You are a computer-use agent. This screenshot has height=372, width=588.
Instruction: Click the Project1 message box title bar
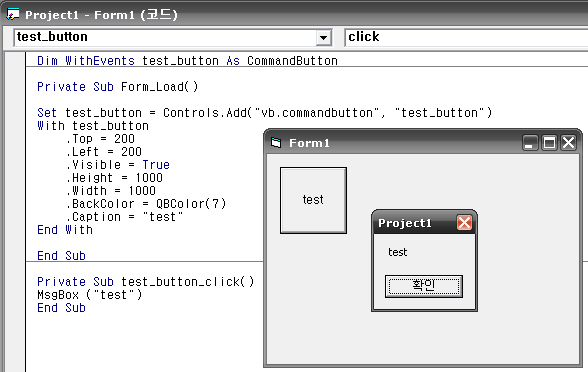[x=414, y=223]
